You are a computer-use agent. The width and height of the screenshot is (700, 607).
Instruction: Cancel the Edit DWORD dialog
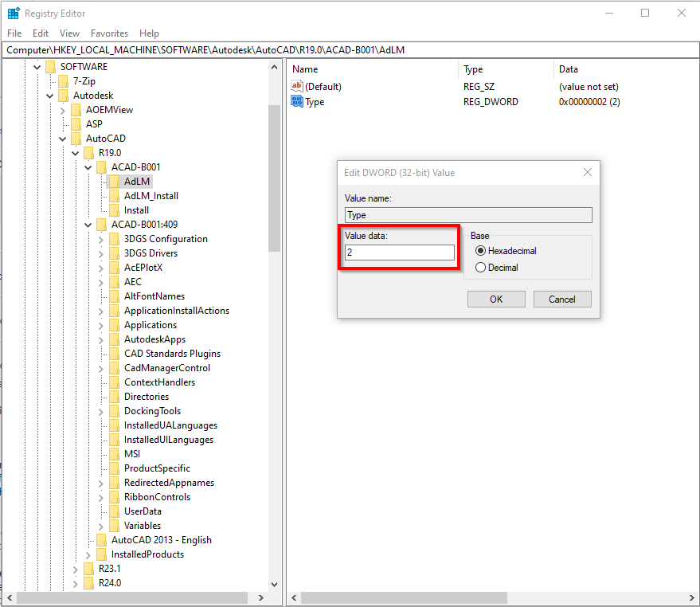pos(561,299)
